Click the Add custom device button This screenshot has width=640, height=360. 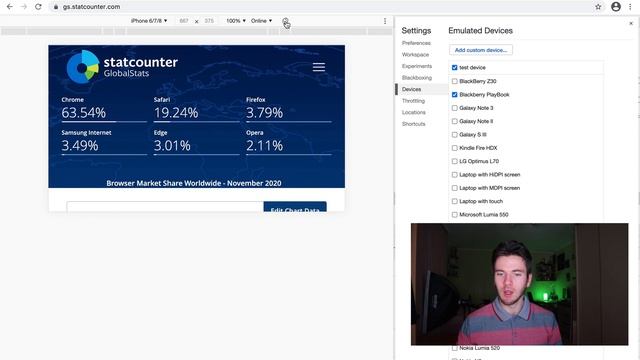481,50
